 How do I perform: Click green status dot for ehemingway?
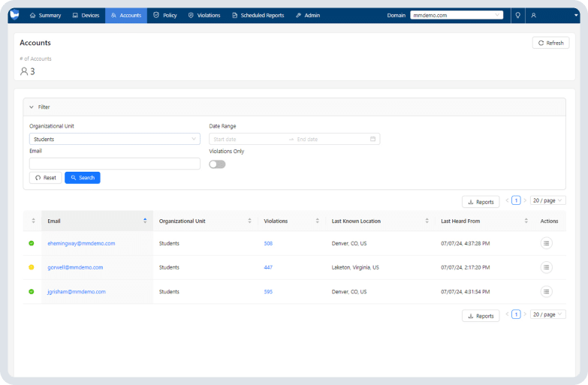point(32,243)
